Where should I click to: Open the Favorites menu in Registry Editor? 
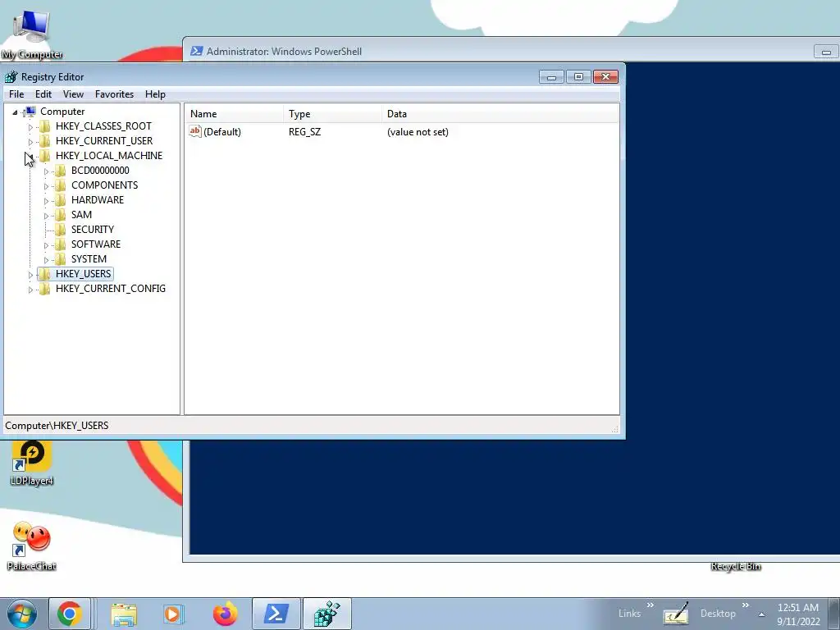[x=115, y=94]
